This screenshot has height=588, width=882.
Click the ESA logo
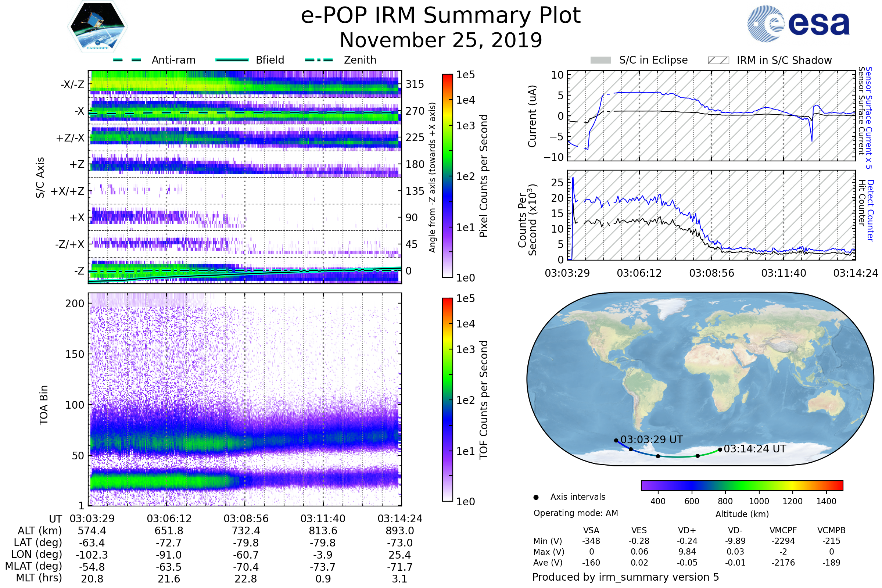[x=798, y=24]
